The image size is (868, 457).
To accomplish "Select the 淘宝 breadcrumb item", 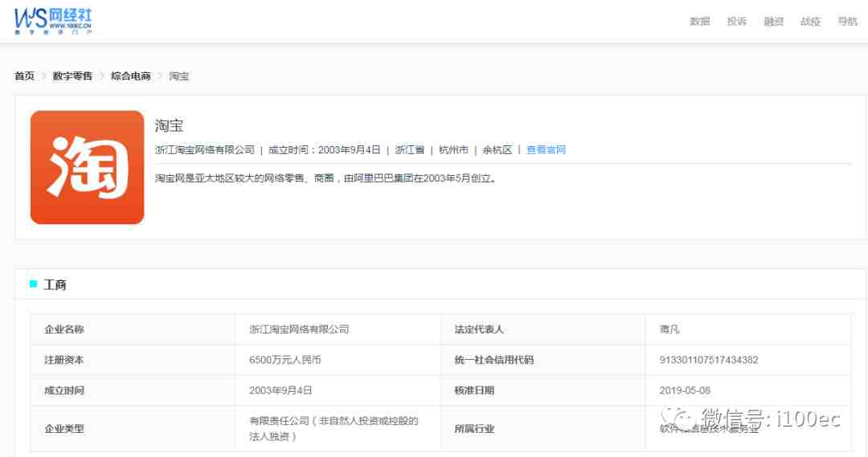I will pos(178,75).
